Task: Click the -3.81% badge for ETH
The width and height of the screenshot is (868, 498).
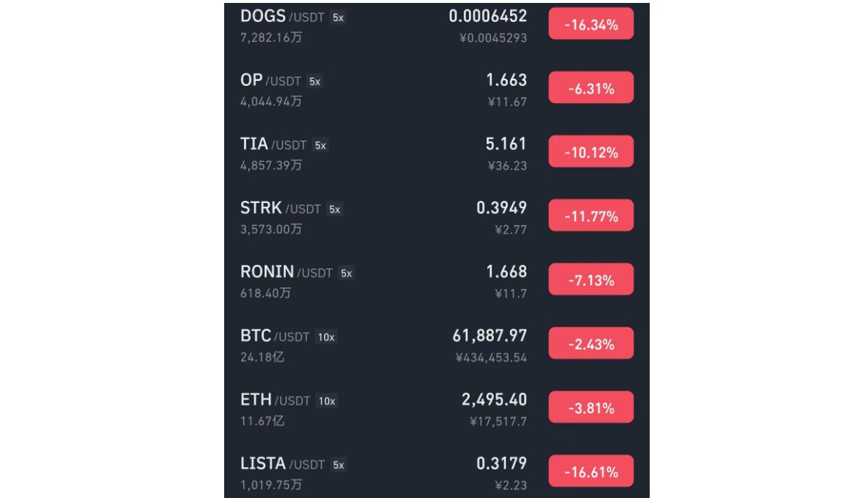Action: [x=591, y=407]
